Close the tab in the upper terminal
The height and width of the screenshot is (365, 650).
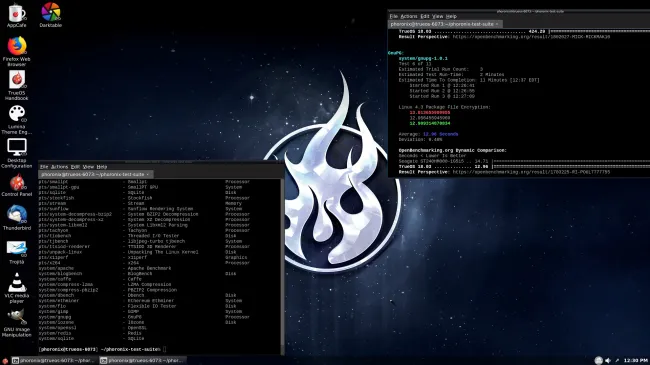tap(497, 24)
